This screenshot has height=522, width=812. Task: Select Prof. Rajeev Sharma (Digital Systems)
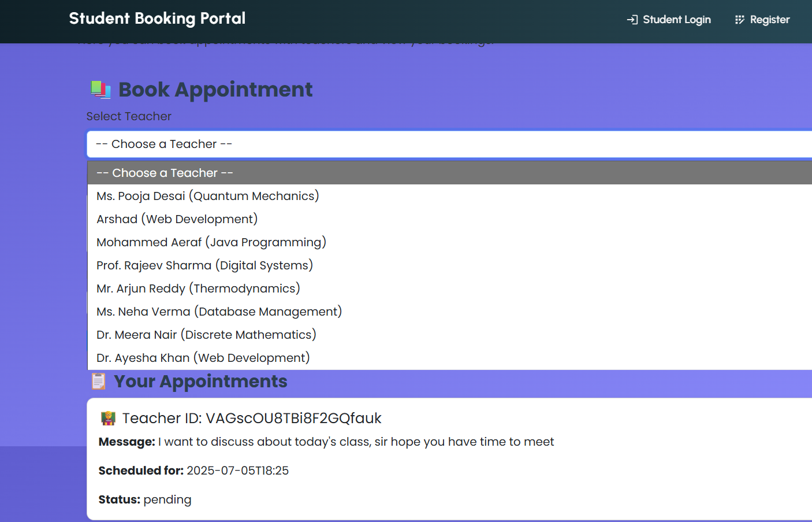tap(204, 265)
